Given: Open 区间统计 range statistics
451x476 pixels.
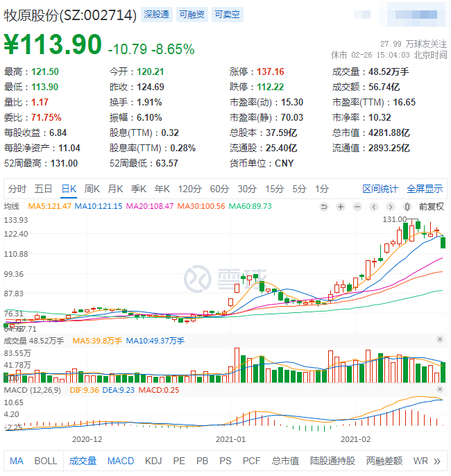Looking at the screenshot, I should 380,189.
